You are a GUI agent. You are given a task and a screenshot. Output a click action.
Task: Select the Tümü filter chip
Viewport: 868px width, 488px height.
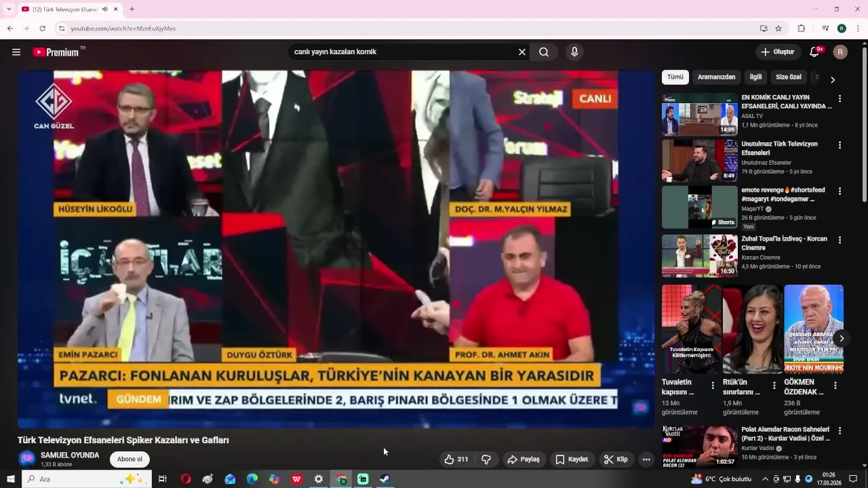pyautogui.click(x=675, y=77)
